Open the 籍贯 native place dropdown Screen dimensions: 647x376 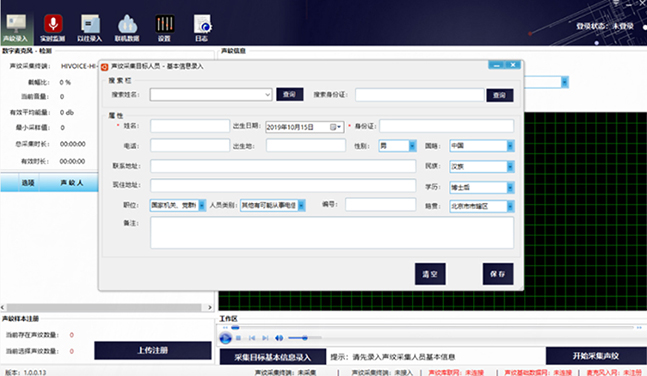(510, 206)
